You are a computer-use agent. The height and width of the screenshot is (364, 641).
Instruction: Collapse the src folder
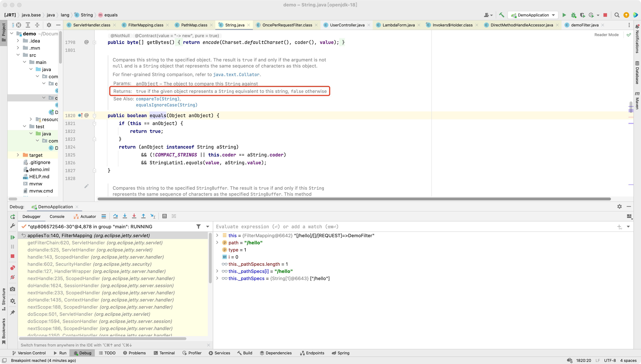(18, 55)
